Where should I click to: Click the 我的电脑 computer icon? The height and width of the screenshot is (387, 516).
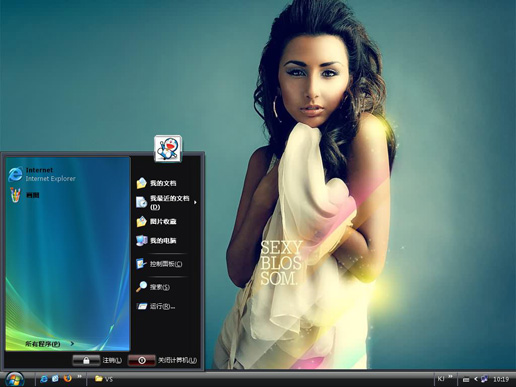click(x=142, y=240)
